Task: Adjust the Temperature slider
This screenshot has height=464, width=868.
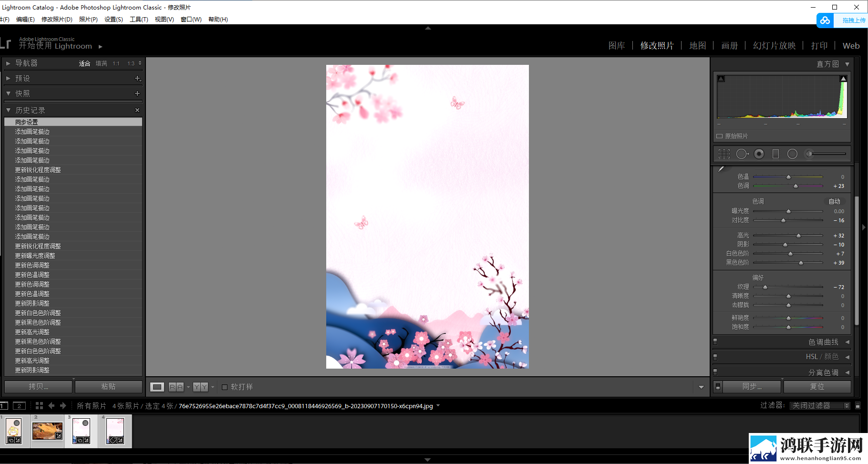Action: point(788,177)
